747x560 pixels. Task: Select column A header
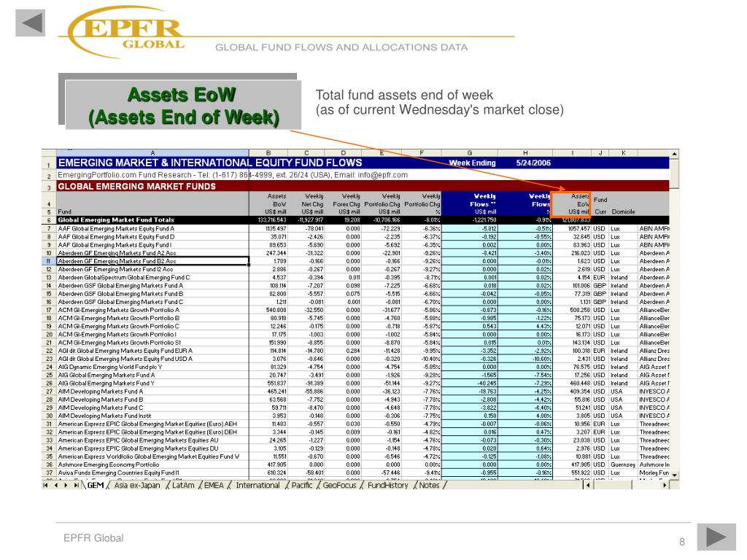(152, 153)
